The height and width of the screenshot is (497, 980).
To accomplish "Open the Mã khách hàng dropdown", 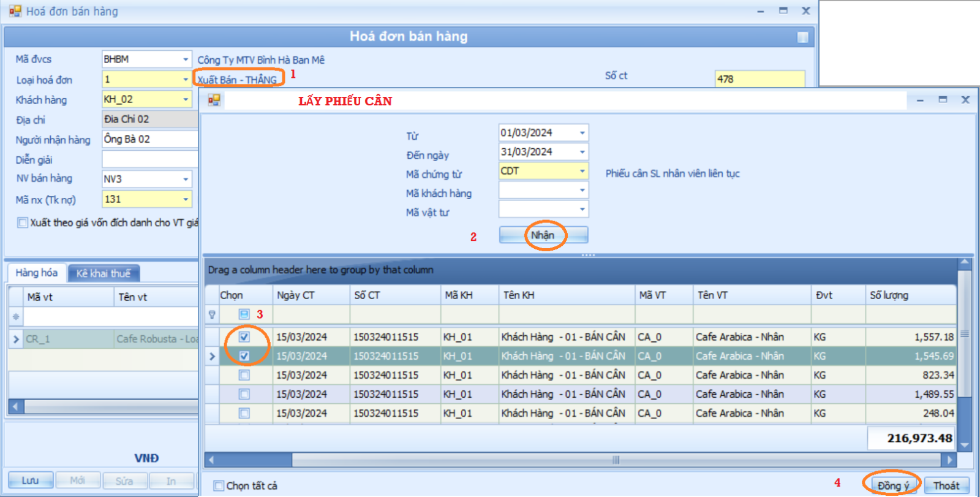I will 582,190.
